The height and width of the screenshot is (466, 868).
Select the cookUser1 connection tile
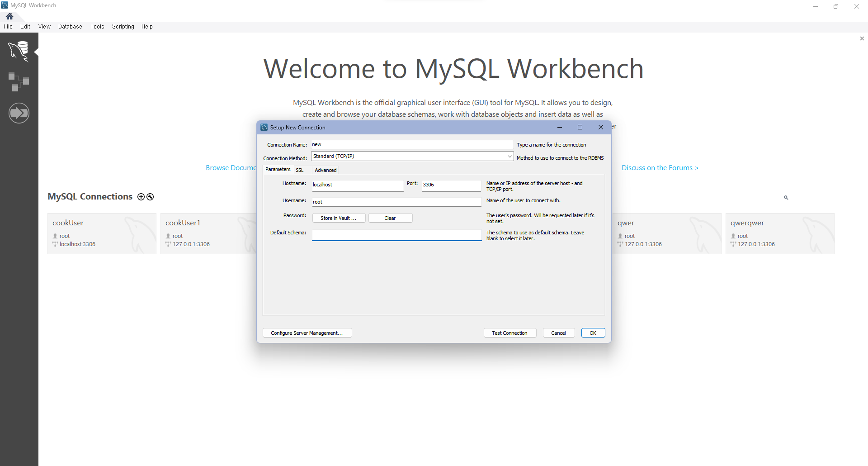[x=208, y=233]
